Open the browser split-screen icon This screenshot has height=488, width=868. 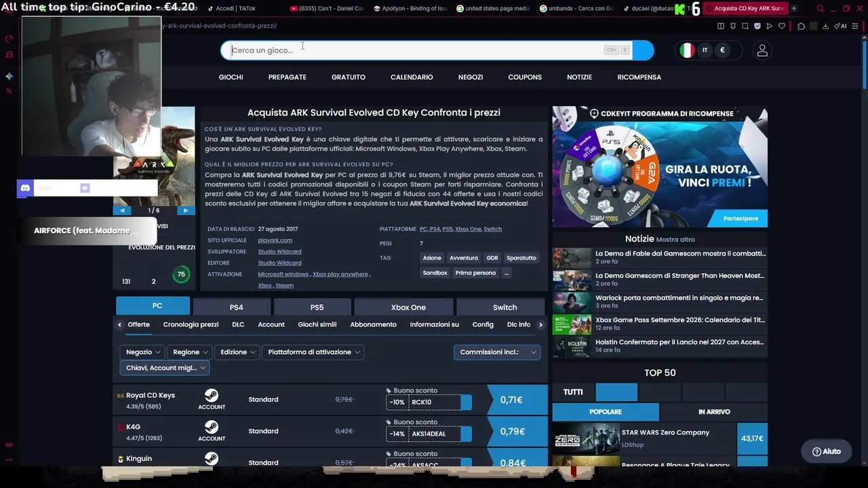pos(720,26)
